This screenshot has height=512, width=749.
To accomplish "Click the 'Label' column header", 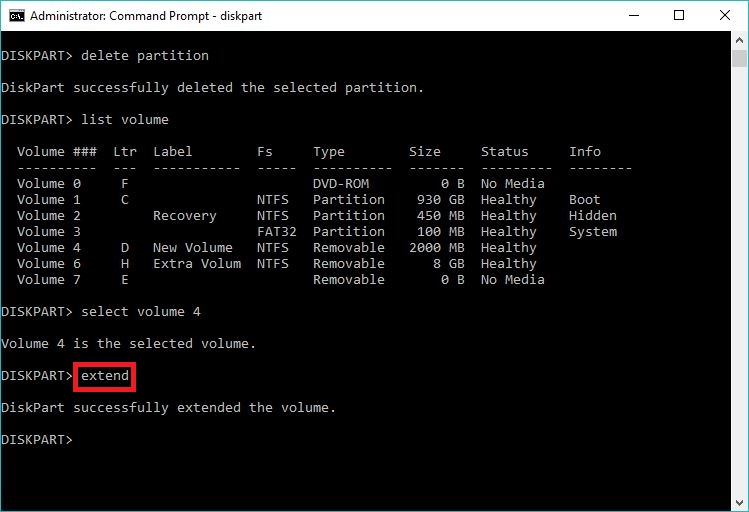I will tap(172, 152).
